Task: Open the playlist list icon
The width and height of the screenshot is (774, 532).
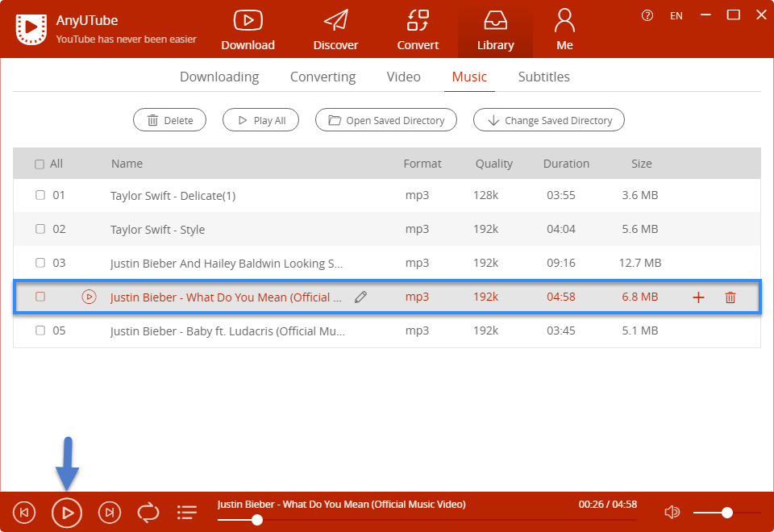Action: click(x=186, y=513)
